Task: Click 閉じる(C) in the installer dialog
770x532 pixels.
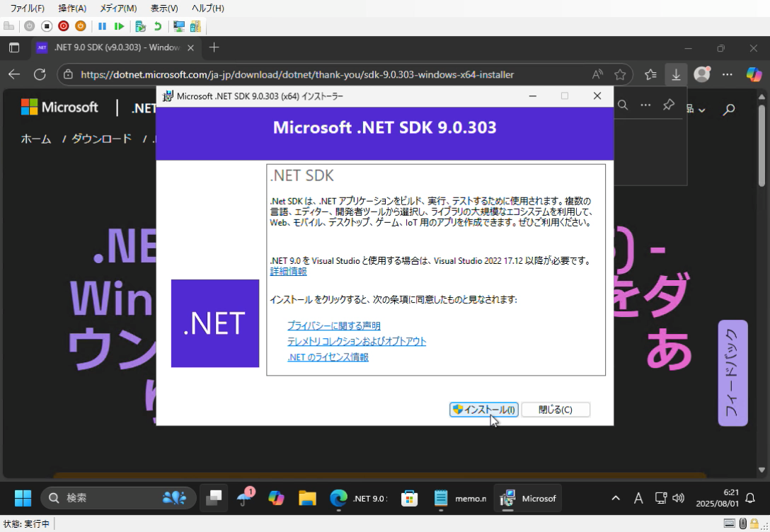Action: pos(556,410)
